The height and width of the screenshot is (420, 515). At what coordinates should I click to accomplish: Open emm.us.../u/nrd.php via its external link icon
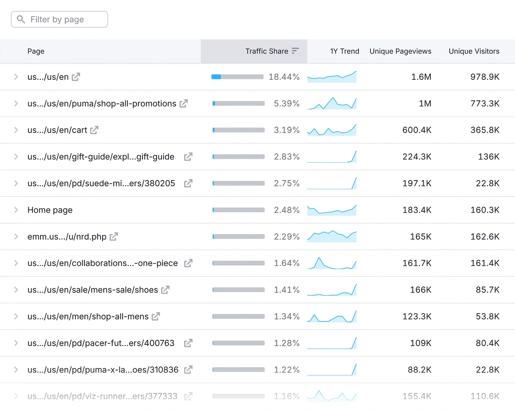114,236
